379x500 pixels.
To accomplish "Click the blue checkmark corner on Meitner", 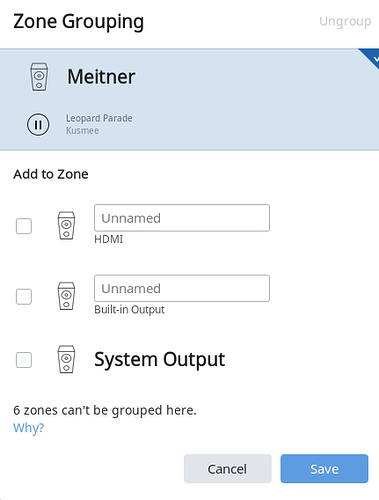I will click(372, 57).
